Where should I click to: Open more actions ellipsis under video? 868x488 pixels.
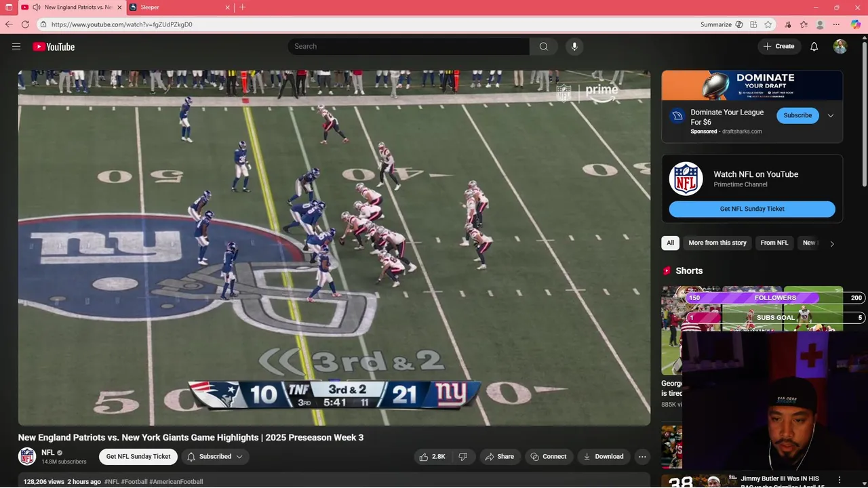point(642,457)
